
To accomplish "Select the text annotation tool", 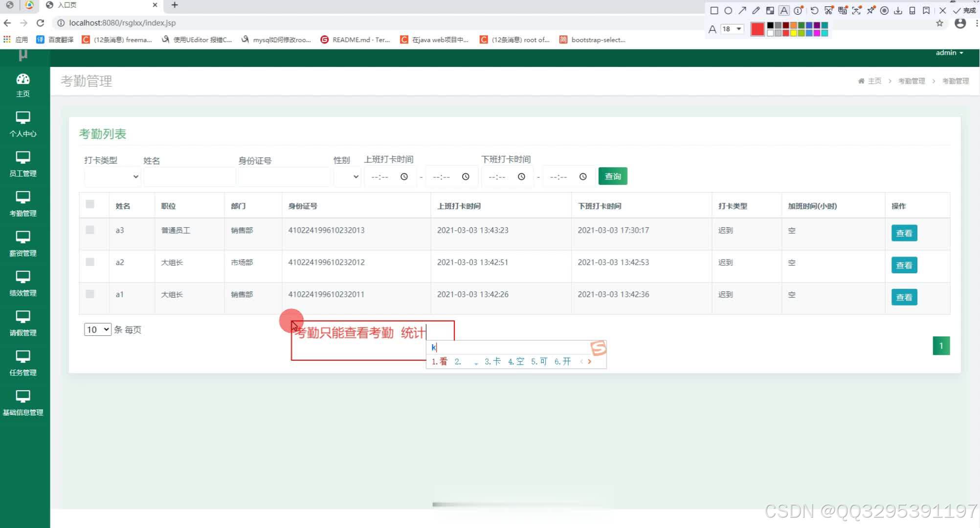I will [x=784, y=11].
